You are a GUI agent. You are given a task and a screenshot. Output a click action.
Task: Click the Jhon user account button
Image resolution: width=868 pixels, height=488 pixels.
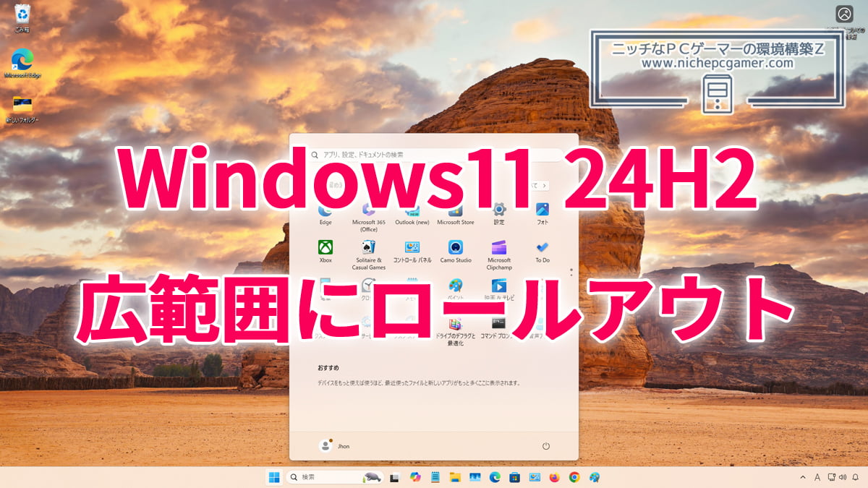(335, 445)
